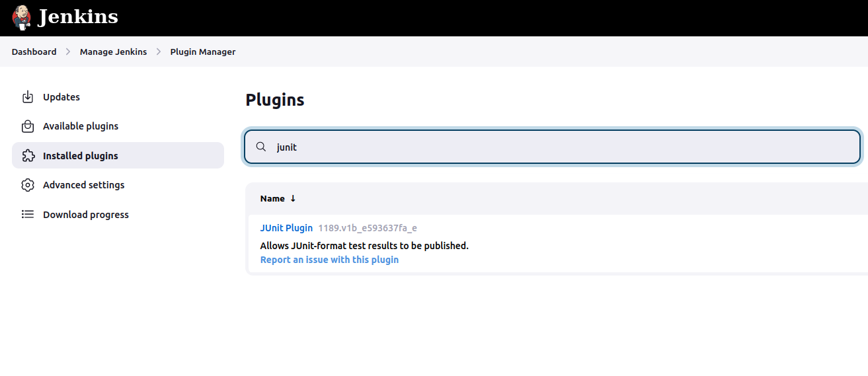
Task: Go to Available plugins label in sidebar
Action: [x=81, y=126]
